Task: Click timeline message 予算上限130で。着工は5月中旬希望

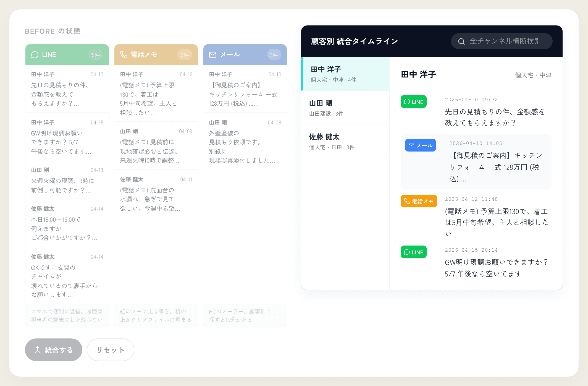Action: pos(497,222)
